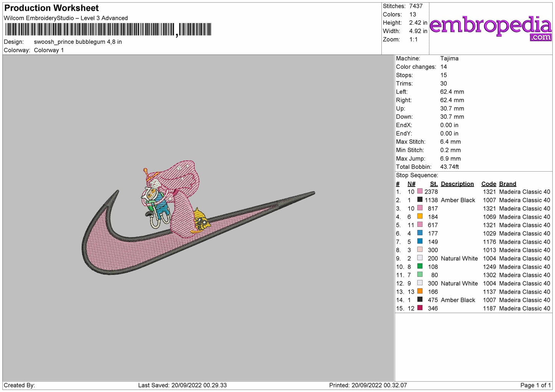
Task: Click the barcode under the Wilcom line
Action: tap(108, 30)
